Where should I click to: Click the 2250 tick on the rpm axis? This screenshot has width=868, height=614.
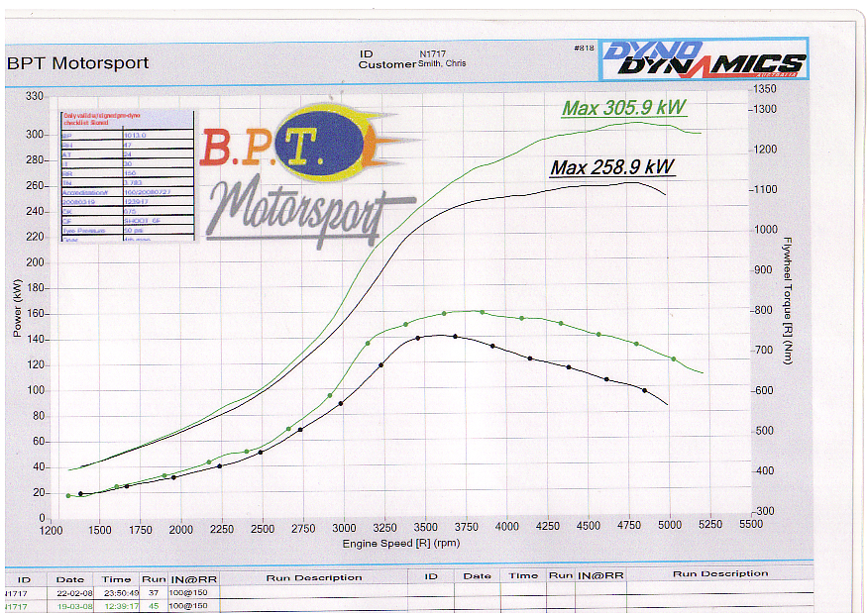click(221, 530)
